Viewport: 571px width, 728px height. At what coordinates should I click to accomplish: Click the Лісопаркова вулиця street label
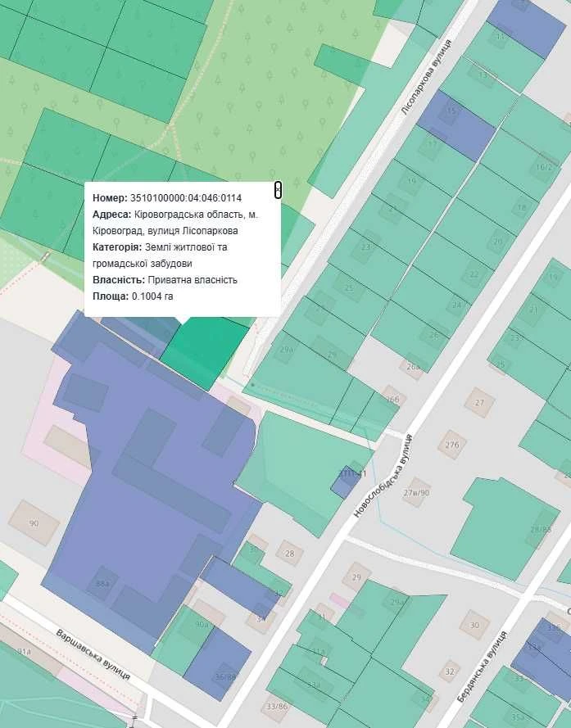click(425, 78)
